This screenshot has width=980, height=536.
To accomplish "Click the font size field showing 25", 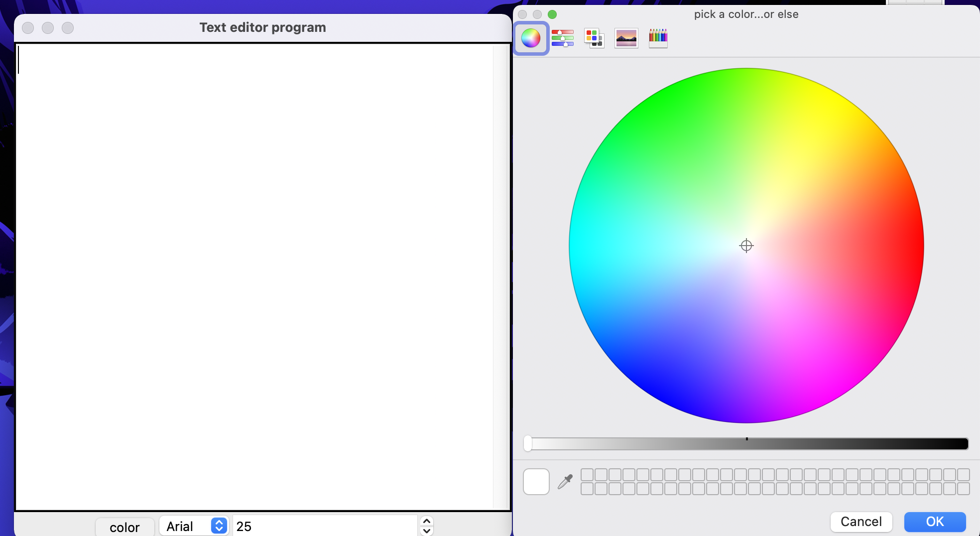I will coord(325,526).
